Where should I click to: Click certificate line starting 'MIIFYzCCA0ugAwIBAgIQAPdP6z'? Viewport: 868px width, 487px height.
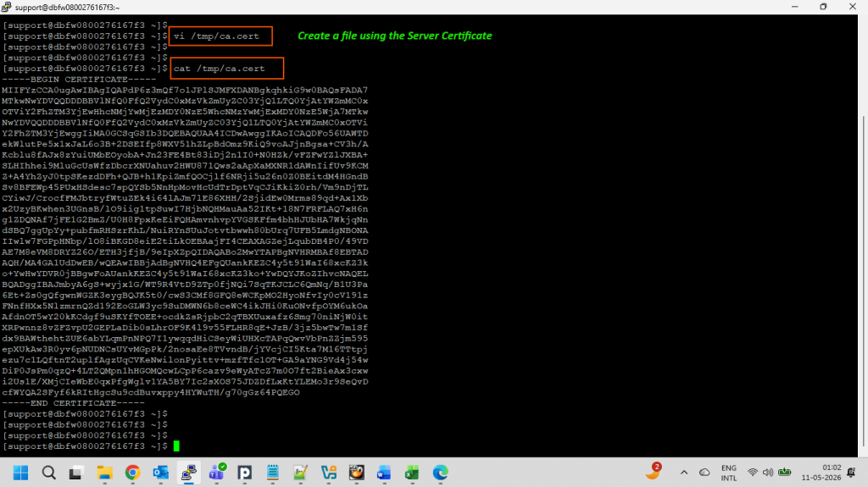185,91
